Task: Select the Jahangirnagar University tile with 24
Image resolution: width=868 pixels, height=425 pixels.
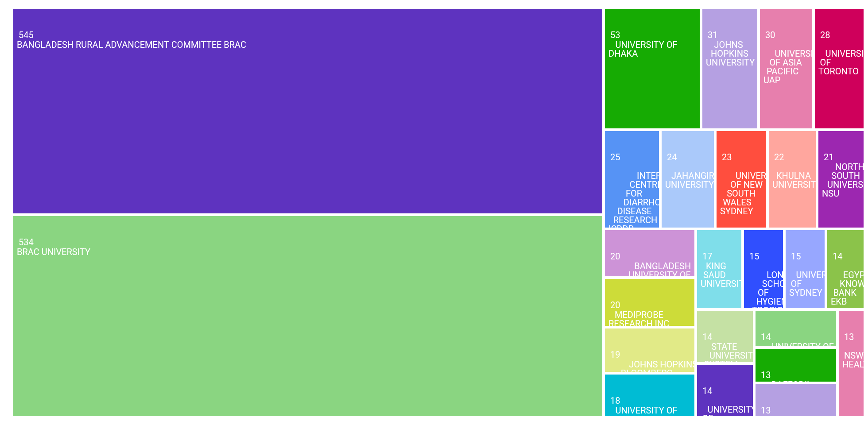Action: (688, 179)
